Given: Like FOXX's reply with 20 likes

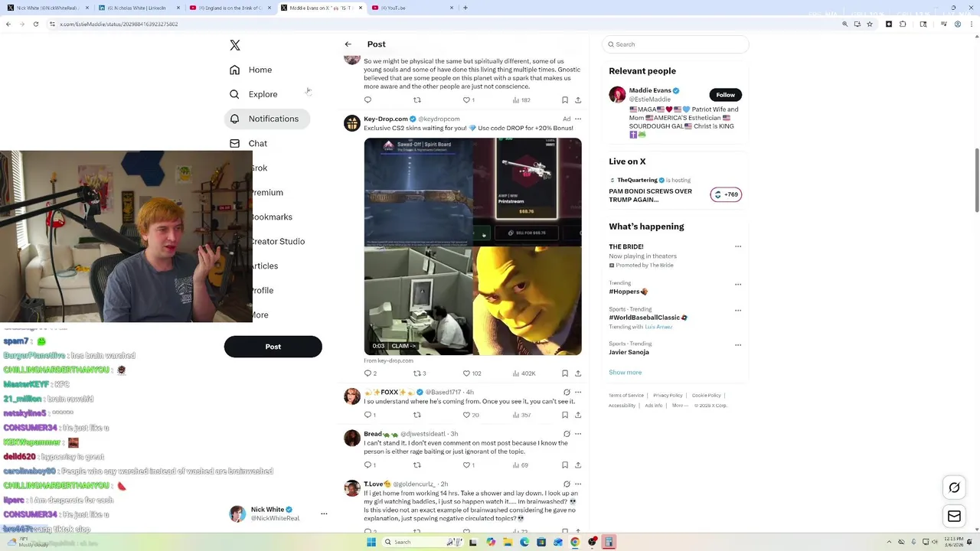Looking at the screenshot, I should coord(470,415).
